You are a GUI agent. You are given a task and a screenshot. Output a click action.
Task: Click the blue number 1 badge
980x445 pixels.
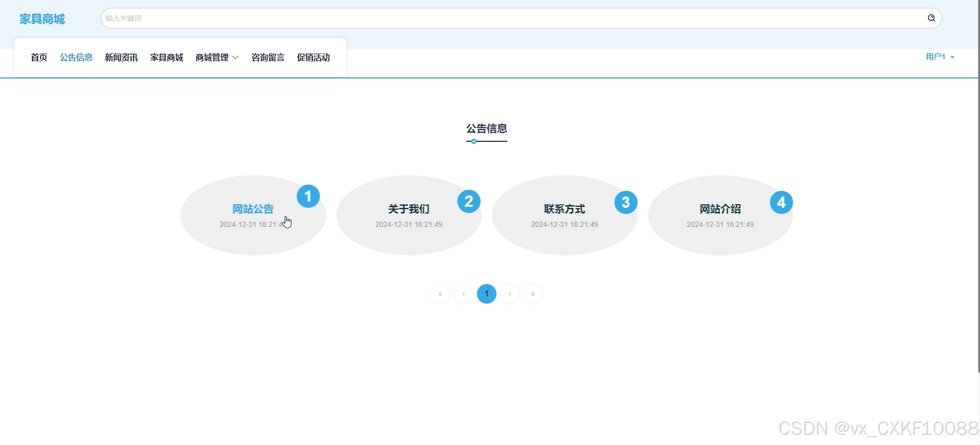tap(308, 196)
